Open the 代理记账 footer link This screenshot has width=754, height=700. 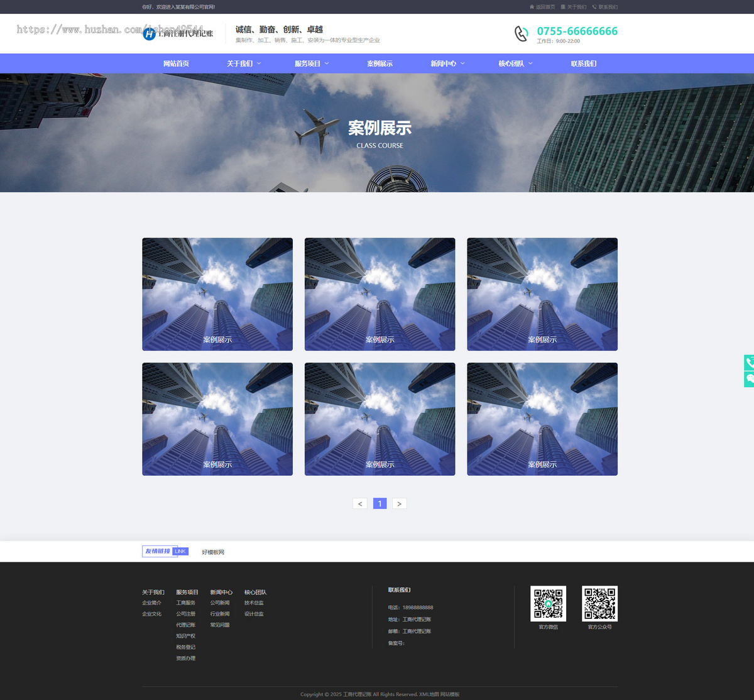click(x=185, y=625)
